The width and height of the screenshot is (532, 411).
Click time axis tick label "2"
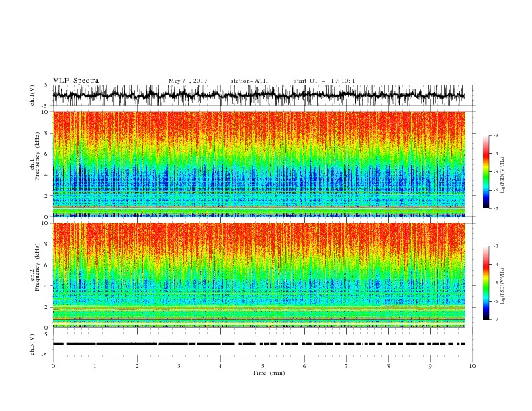pos(137,366)
